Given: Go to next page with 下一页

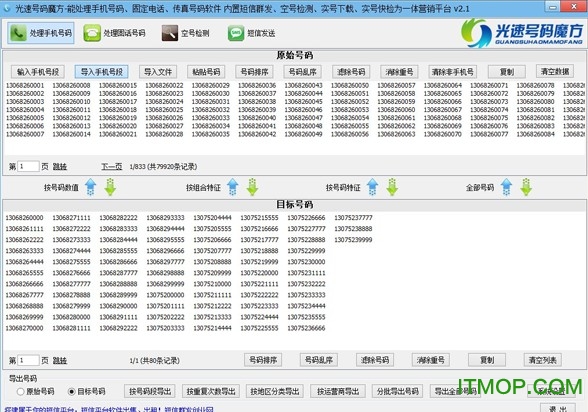Looking at the screenshot, I should click(x=111, y=166).
